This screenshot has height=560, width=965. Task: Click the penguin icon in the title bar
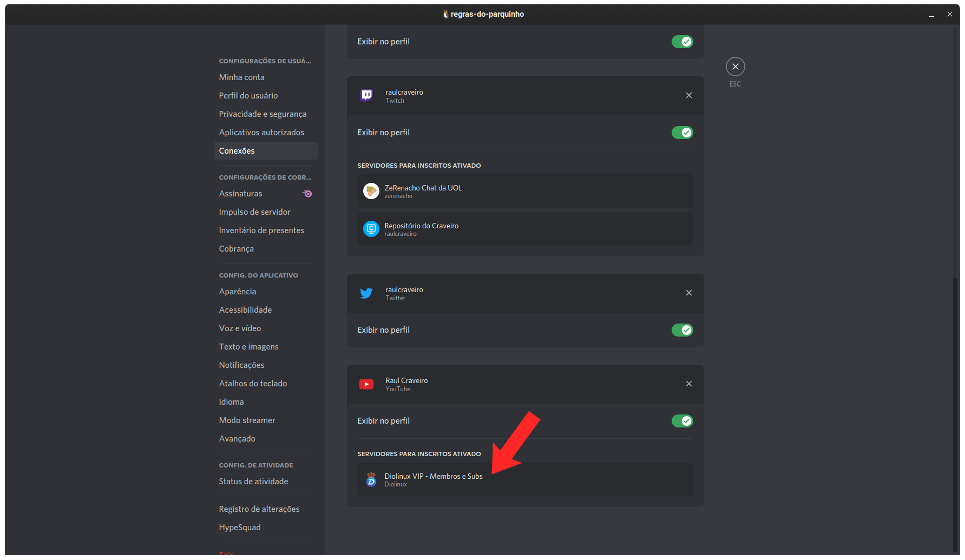[445, 14]
